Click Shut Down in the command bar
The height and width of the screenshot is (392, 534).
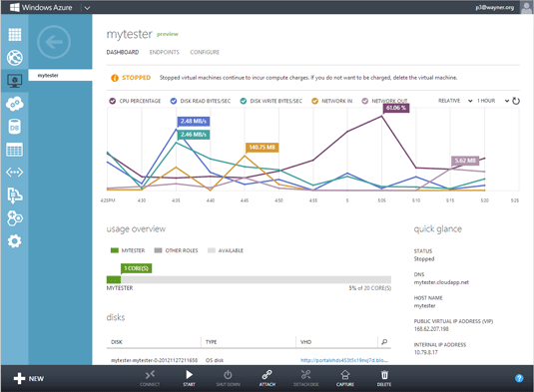228,378
